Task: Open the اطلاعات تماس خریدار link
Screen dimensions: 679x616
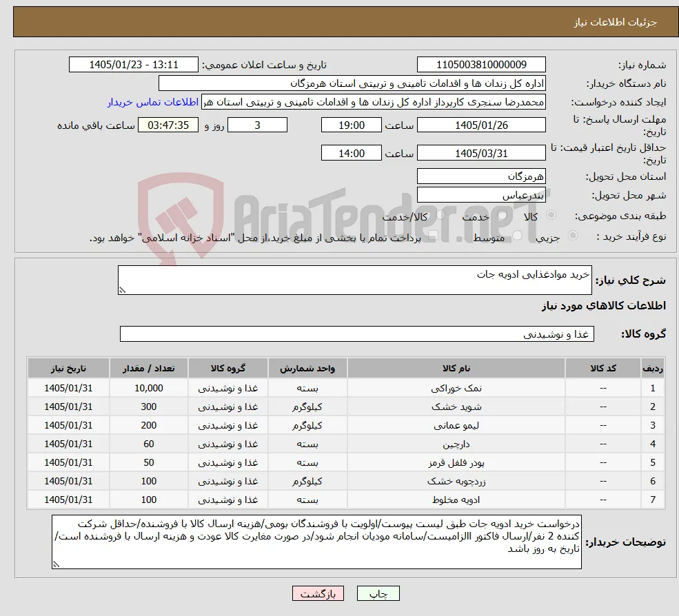Action: pyautogui.click(x=153, y=102)
